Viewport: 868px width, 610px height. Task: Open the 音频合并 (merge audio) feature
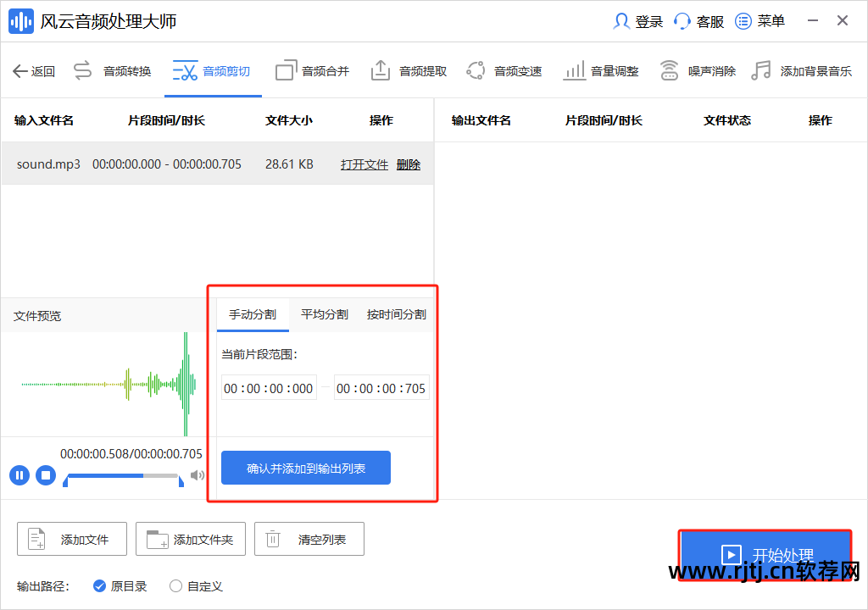pos(324,70)
